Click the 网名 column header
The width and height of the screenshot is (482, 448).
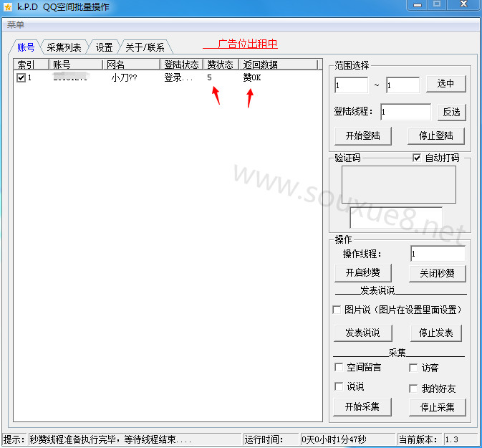coord(131,65)
